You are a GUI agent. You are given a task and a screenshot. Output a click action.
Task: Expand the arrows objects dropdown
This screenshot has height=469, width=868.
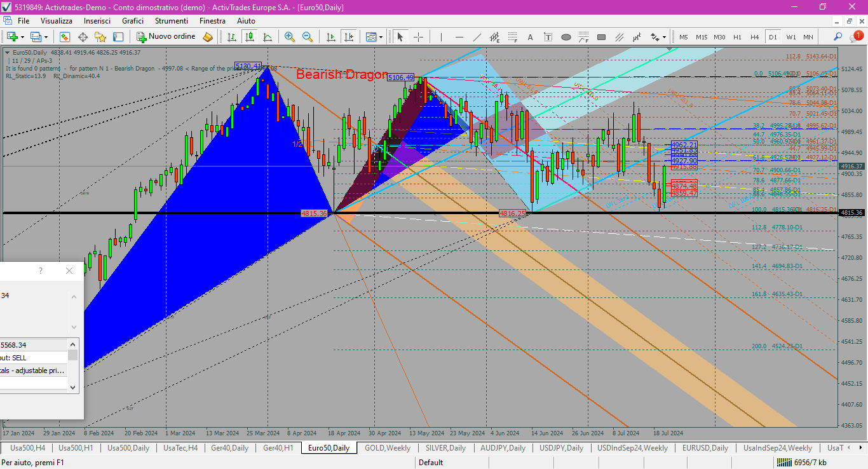[x=663, y=37]
